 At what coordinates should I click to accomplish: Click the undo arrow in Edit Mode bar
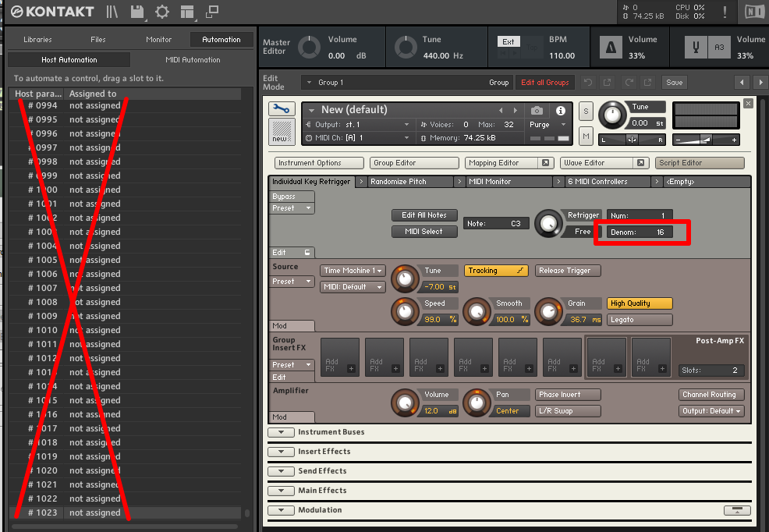(x=588, y=83)
